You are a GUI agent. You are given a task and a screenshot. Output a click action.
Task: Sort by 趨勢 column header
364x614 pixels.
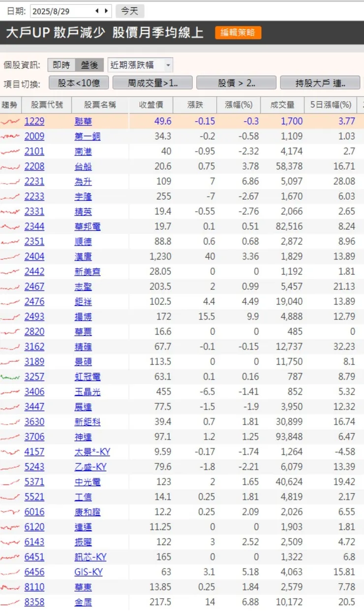9,105
